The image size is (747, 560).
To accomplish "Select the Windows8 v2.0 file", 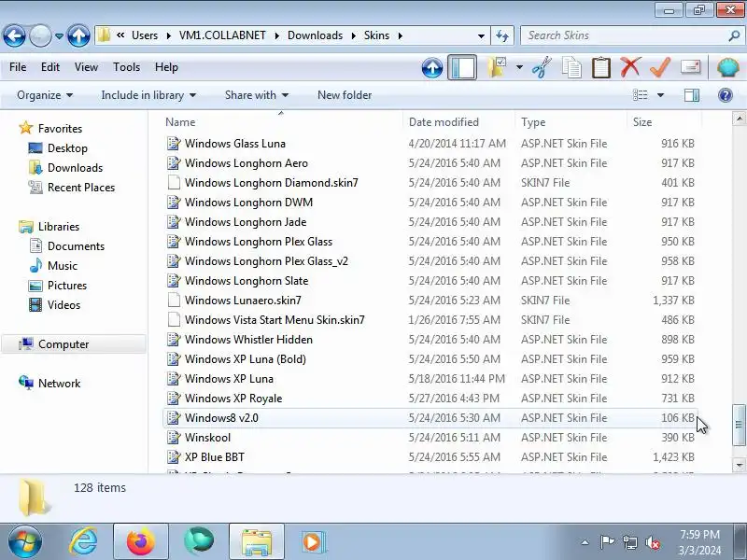I will pyautogui.click(x=430, y=417).
